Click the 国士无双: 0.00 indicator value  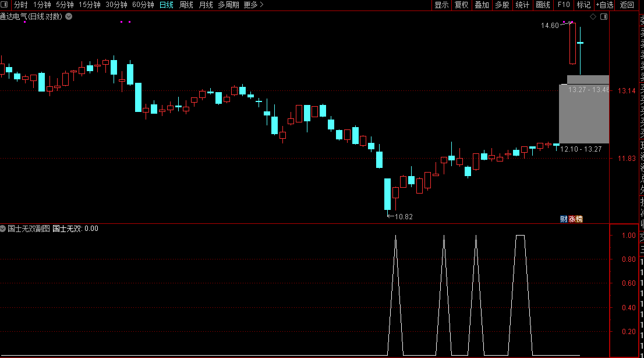click(x=76, y=229)
